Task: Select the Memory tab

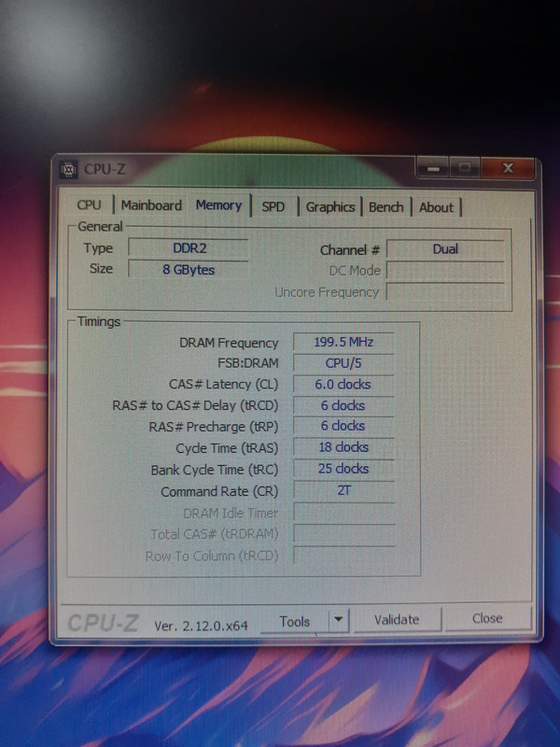Action: [218, 205]
